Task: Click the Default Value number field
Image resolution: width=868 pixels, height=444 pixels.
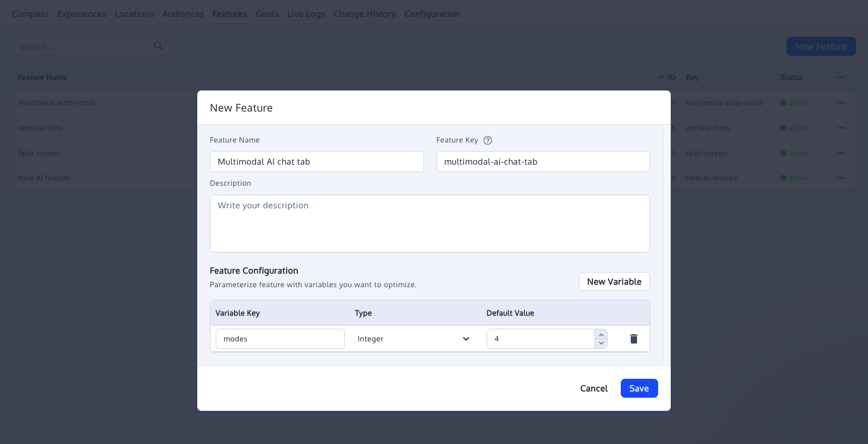Action: [541, 339]
